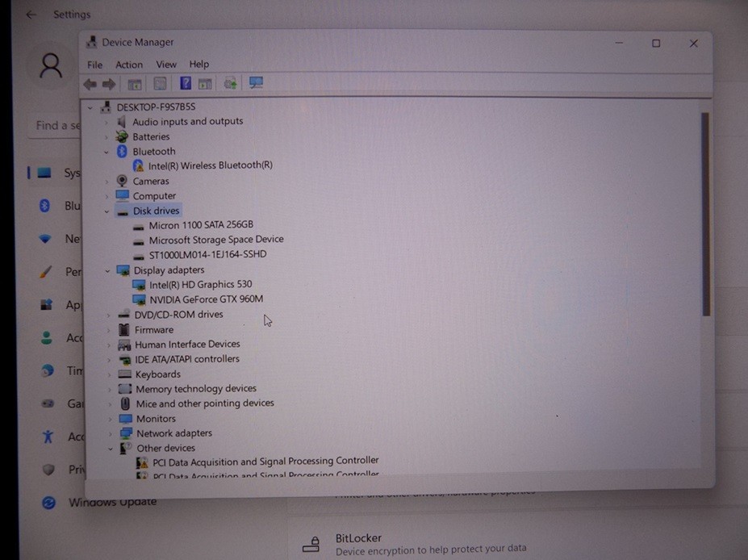Screen dimensions: 748x560
Task: Open Personalization brush icon in Settings sidebar
Action: (46, 272)
